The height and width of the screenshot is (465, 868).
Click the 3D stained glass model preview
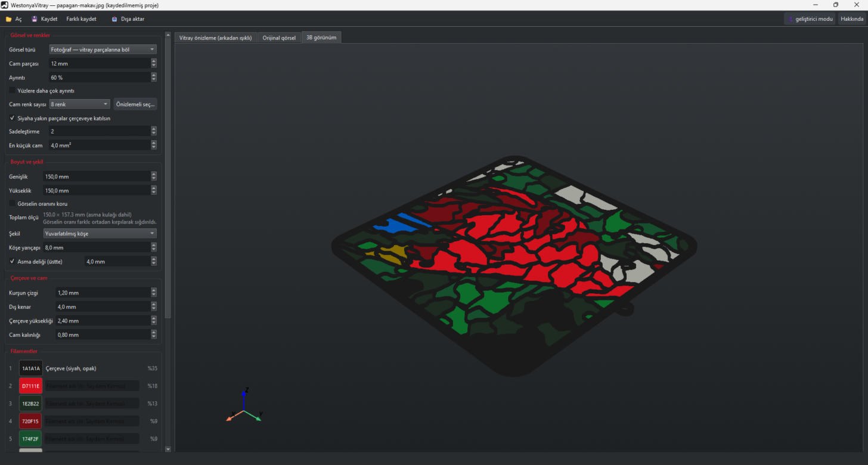(514, 265)
